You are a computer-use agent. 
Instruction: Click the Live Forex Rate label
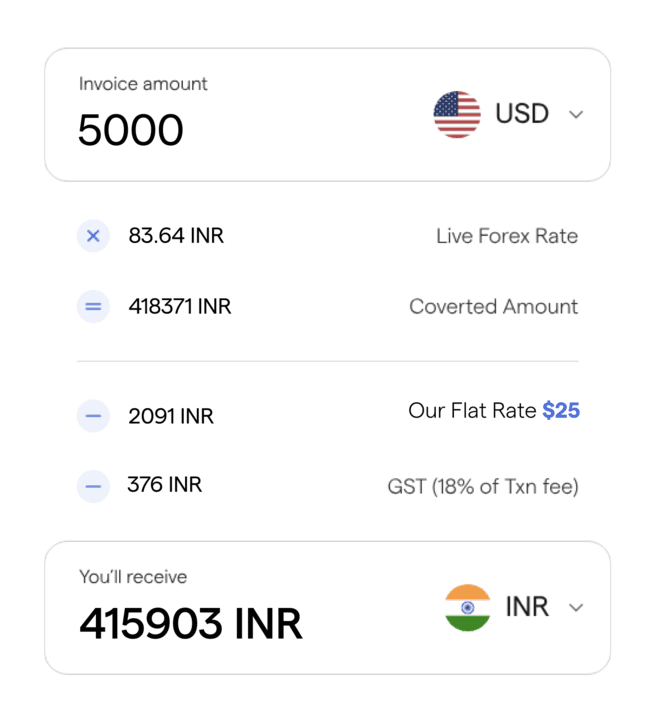click(x=507, y=237)
